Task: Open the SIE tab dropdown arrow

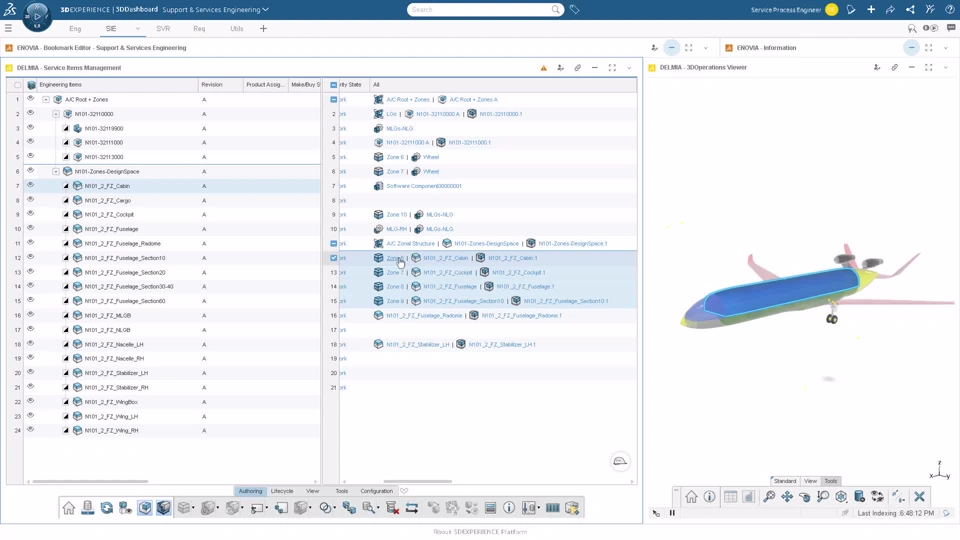Action: tap(137, 29)
